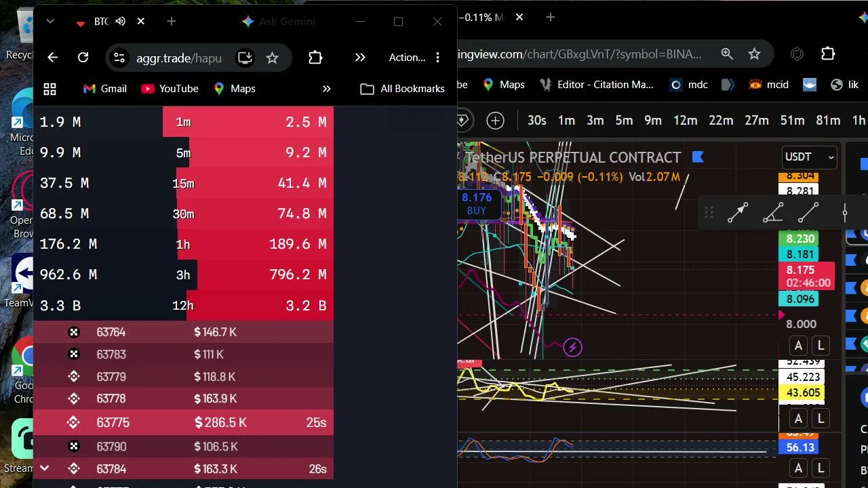Image resolution: width=868 pixels, height=488 pixels.
Task: Focus the aggr.trade address field
Action: tap(179, 58)
